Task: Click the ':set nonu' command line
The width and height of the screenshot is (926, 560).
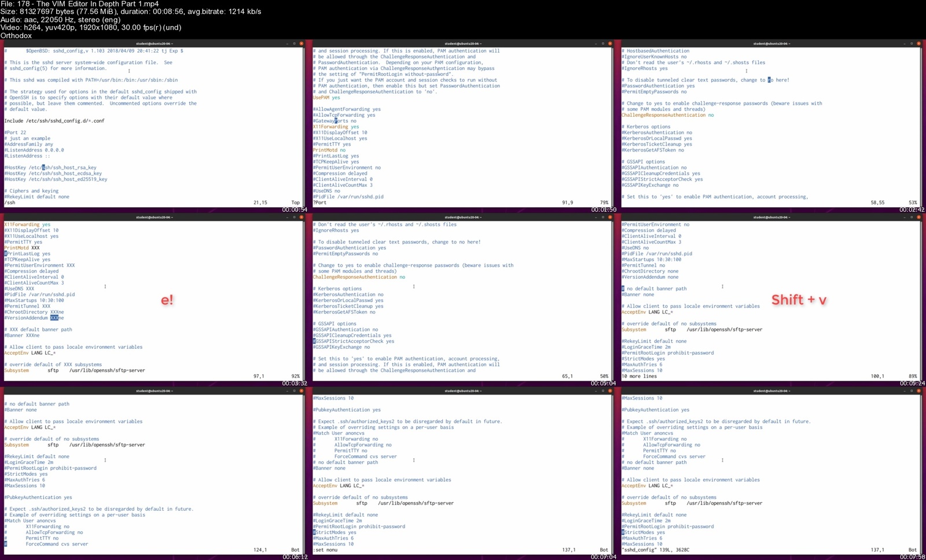Action: [x=325, y=550]
